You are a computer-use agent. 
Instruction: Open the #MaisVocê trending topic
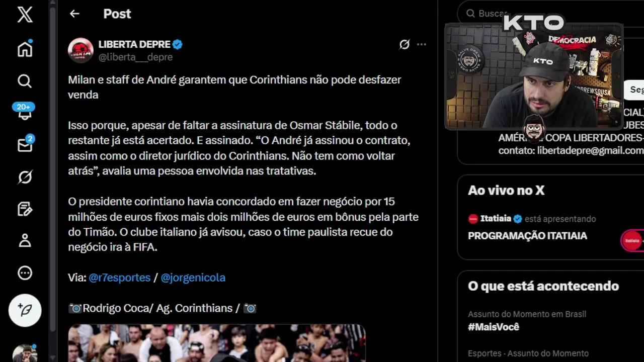point(494,327)
